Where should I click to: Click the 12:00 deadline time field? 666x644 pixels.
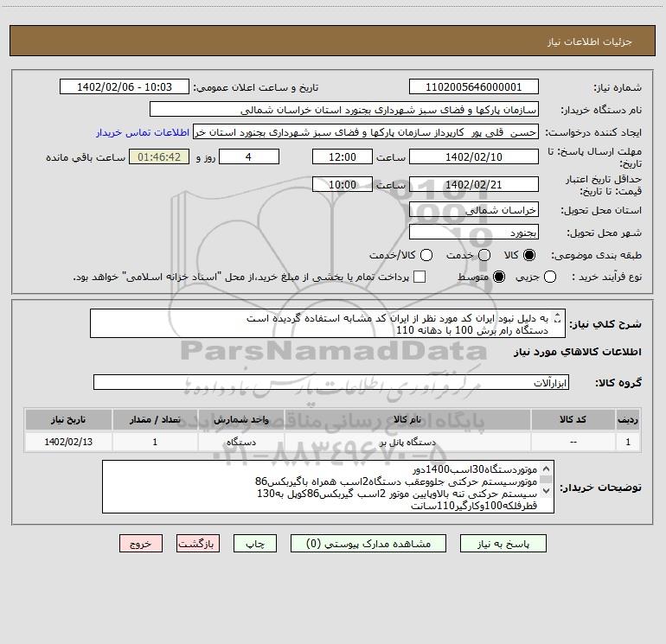coord(343,156)
